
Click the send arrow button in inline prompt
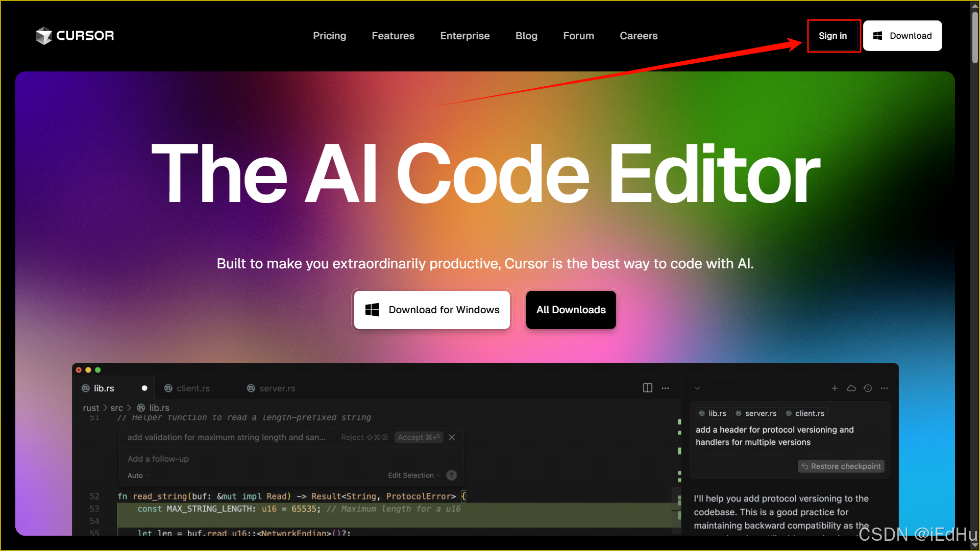coord(452,475)
